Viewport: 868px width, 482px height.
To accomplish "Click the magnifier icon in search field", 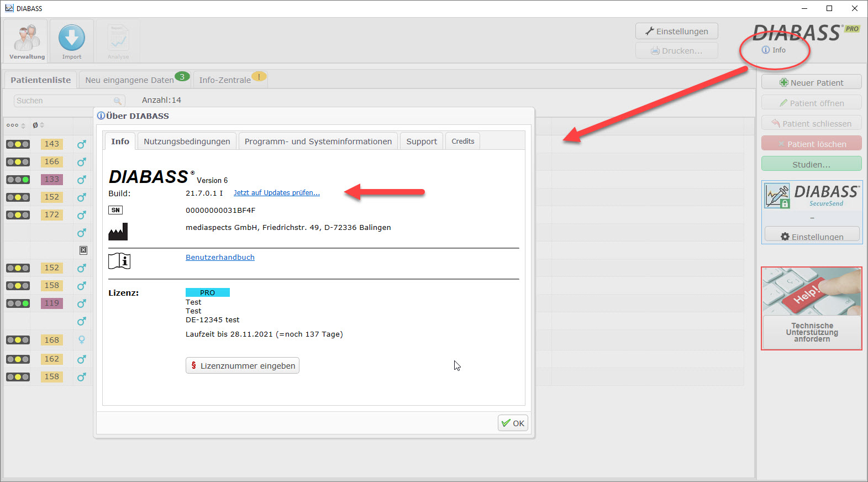I will pyautogui.click(x=117, y=101).
